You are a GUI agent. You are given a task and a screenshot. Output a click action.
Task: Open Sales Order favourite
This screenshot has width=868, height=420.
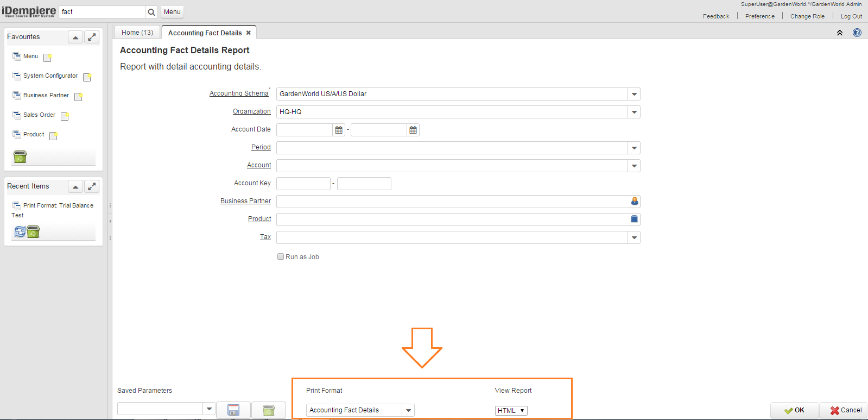coord(39,115)
